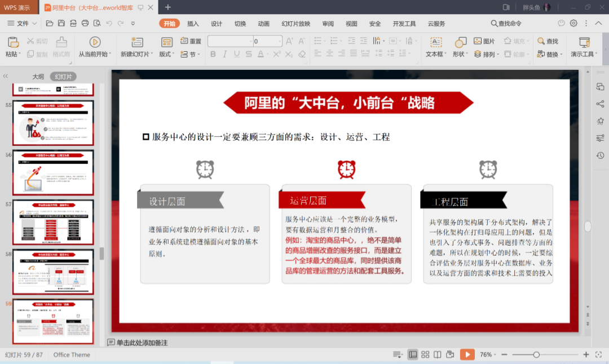Screen dimensions: 609x364
Task: Click zoom out minus button
Action: click(504, 354)
